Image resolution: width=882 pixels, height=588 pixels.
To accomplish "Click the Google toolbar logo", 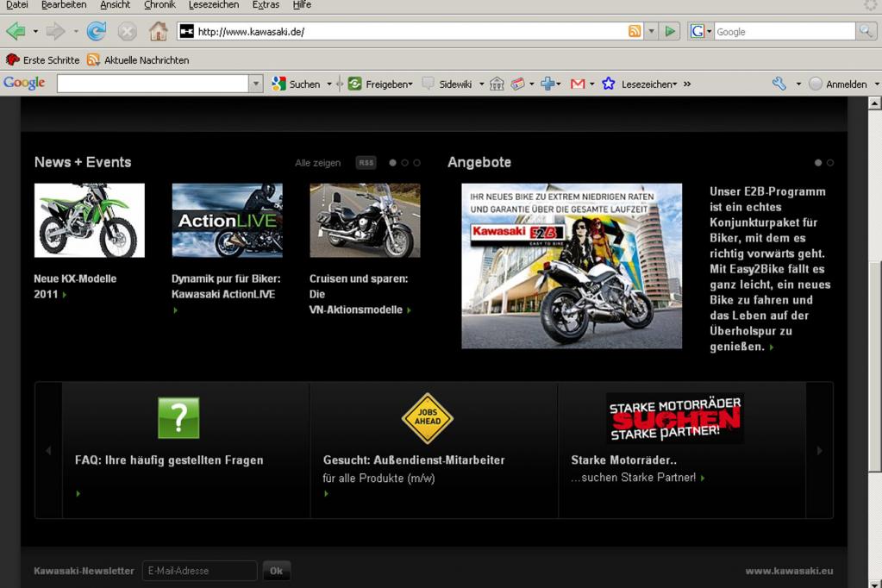I will pyautogui.click(x=24, y=83).
